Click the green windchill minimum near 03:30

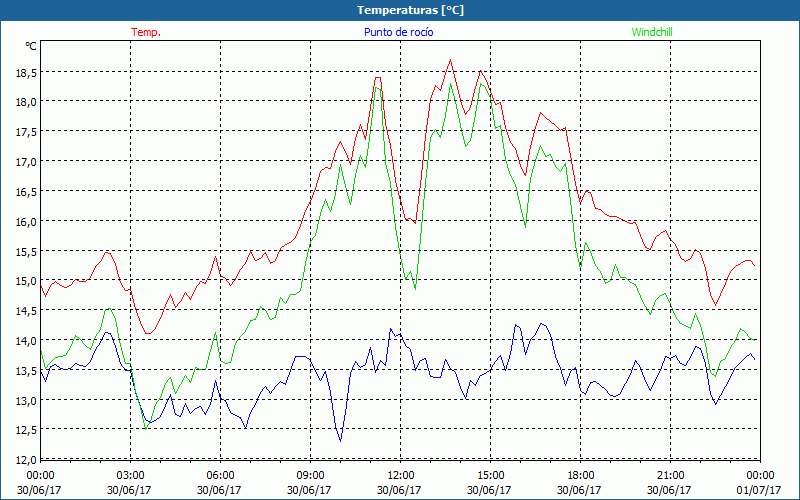click(146, 429)
